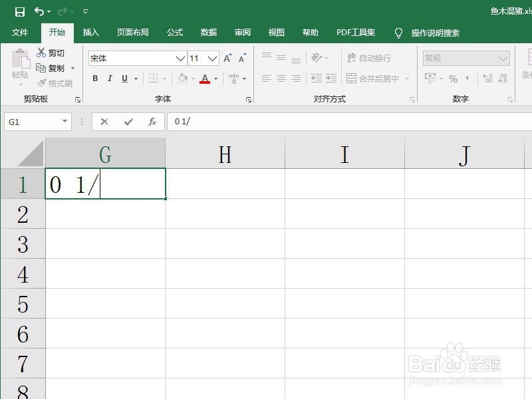Click the Percent Style icon
Image resolution: width=532 pixels, height=399 pixels.
(x=454, y=79)
